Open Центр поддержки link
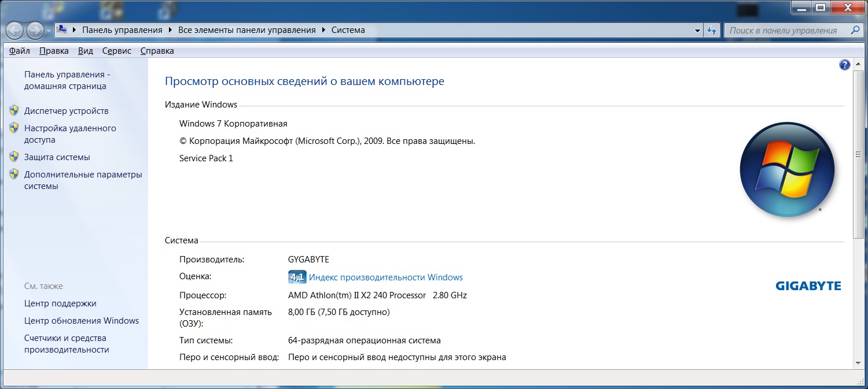Viewport: 868px width, 389px height. click(x=60, y=303)
